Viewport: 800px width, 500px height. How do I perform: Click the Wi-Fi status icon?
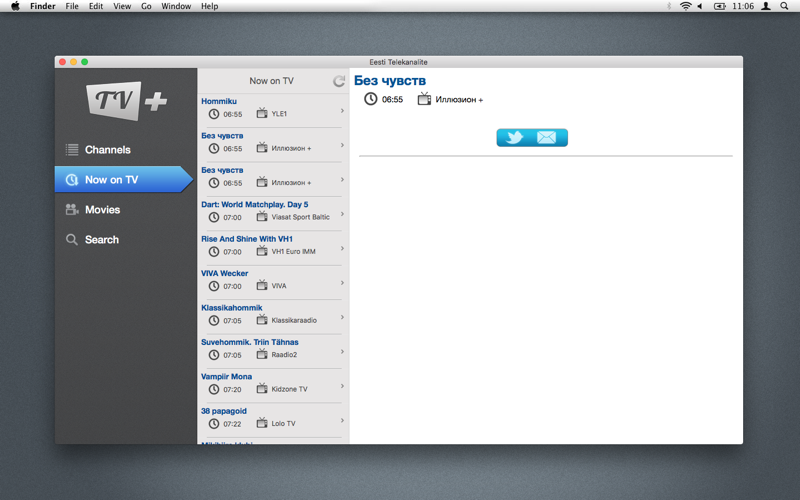coord(686,6)
